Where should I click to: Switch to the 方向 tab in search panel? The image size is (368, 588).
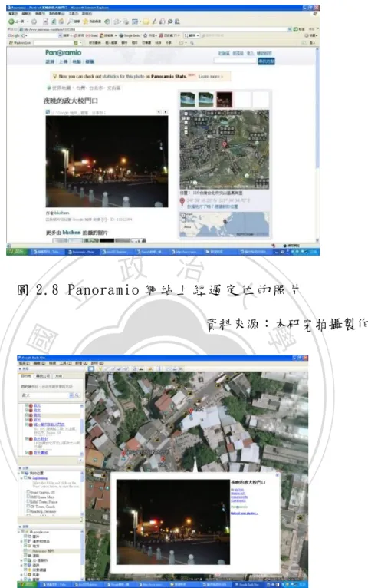click(58, 375)
